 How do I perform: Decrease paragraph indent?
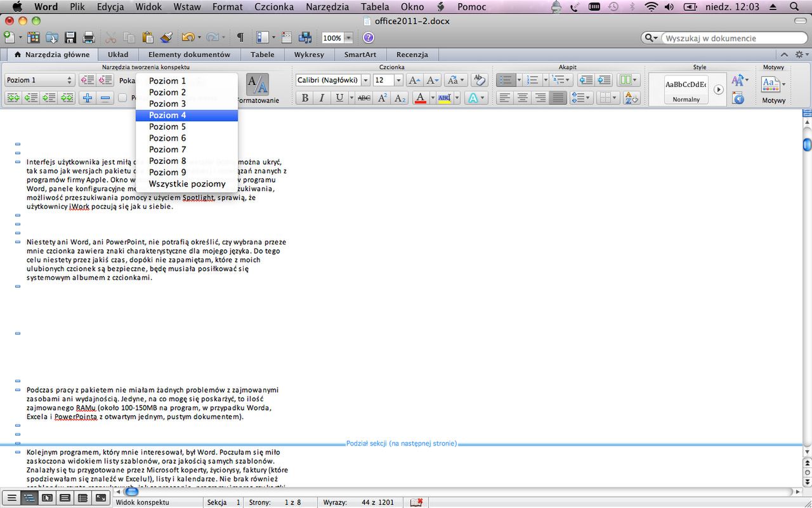click(x=586, y=80)
